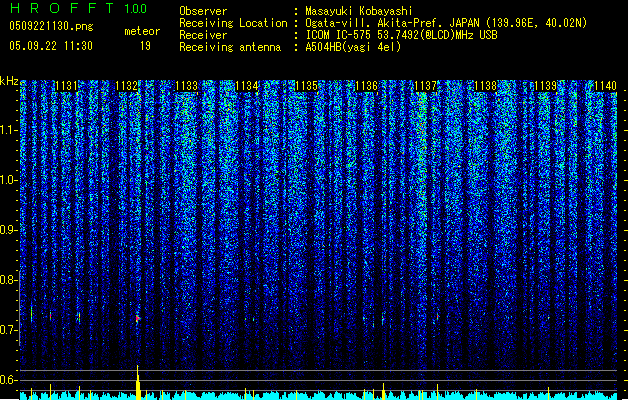629x400 pixels.
Task: Click the Observer label
Action: pyautogui.click(x=203, y=11)
